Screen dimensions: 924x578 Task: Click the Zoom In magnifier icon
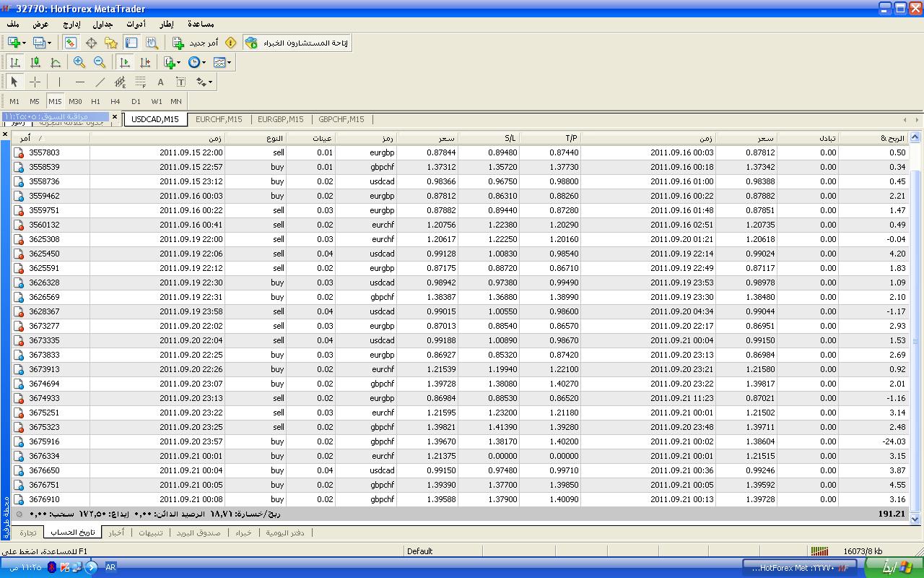tap(79, 63)
